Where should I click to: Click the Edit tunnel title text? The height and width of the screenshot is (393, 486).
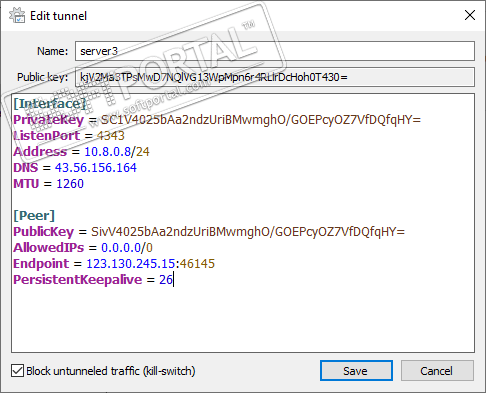pyautogui.click(x=58, y=16)
